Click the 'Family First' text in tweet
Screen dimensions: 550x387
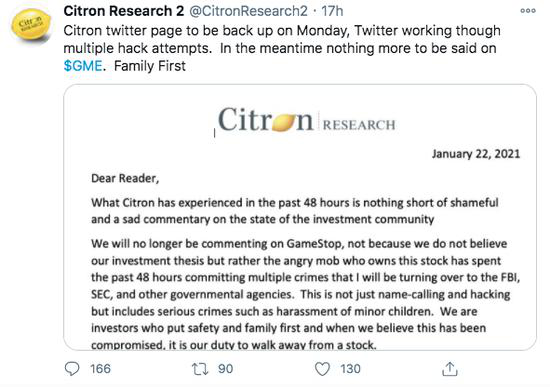click(150, 66)
